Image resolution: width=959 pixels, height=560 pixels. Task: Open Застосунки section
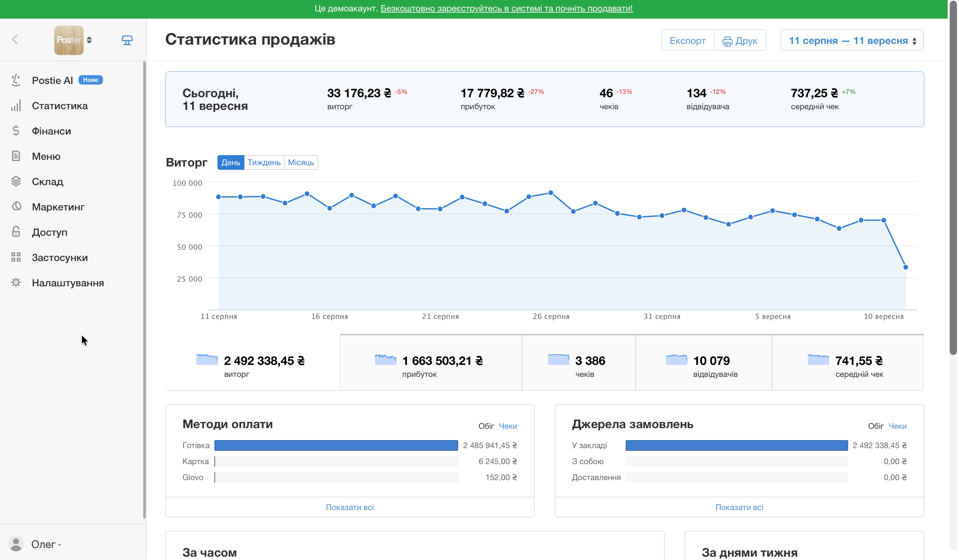click(60, 258)
